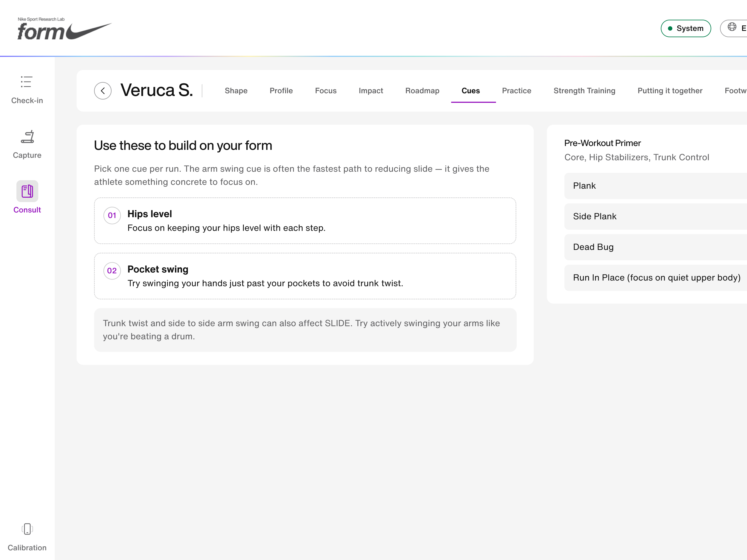Open the Roadmap tab
The width and height of the screenshot is (747, 560).
pyautogui.click(x=422, y=91)
